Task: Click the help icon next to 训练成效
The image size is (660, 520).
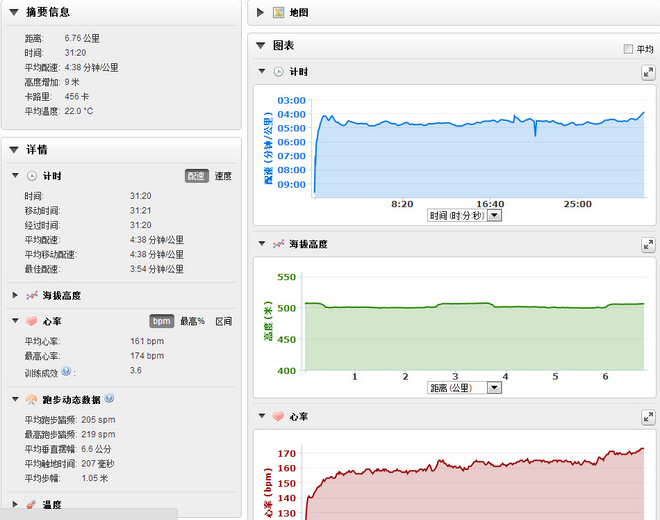Action: coord(66,370)
